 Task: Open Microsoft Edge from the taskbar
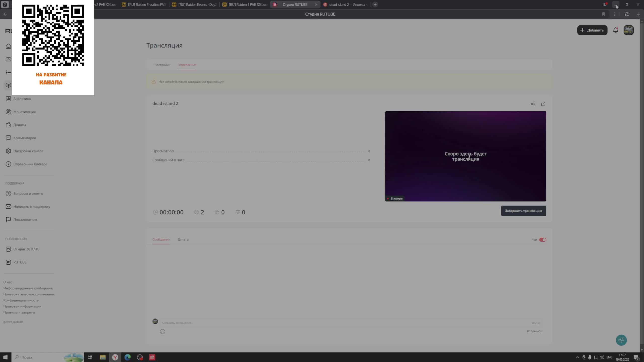coord(128,357)
